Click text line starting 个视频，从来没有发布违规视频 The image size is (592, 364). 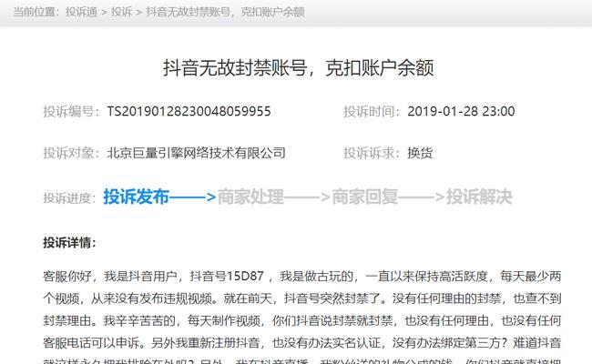(302, 298)
